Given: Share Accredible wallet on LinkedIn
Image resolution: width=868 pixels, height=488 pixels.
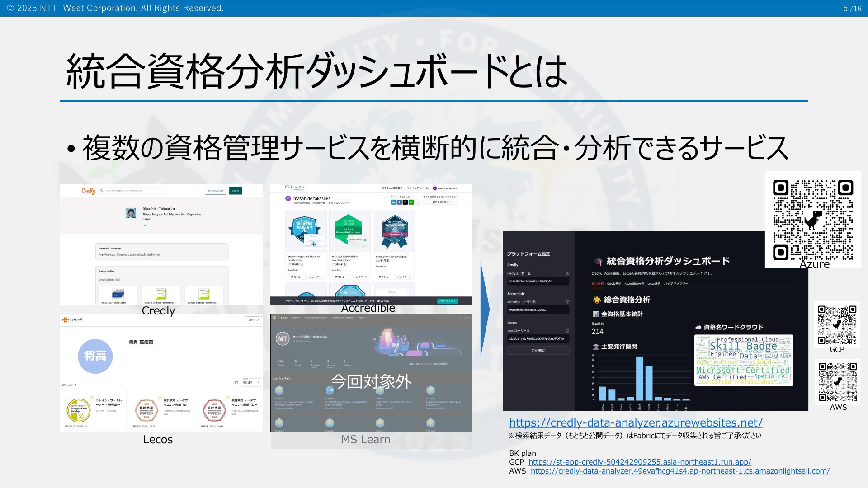Looking at the screenshot, I should [x=393, y=202].
